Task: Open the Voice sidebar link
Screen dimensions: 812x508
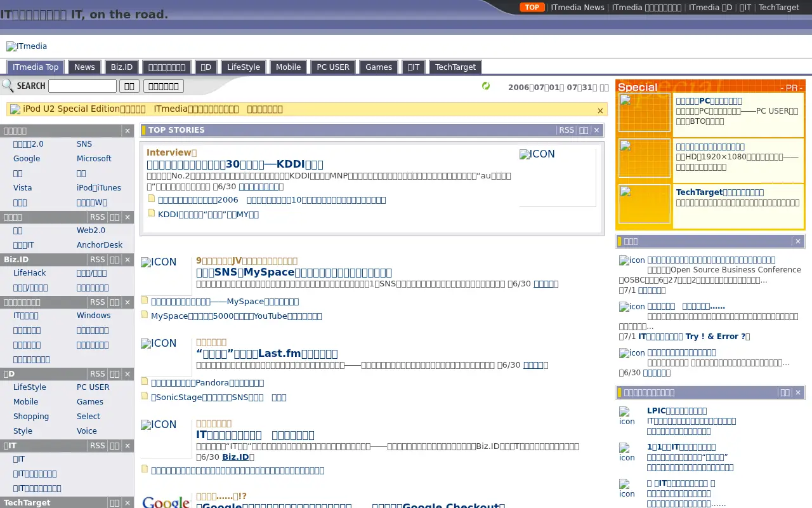Action: [87, 431]
